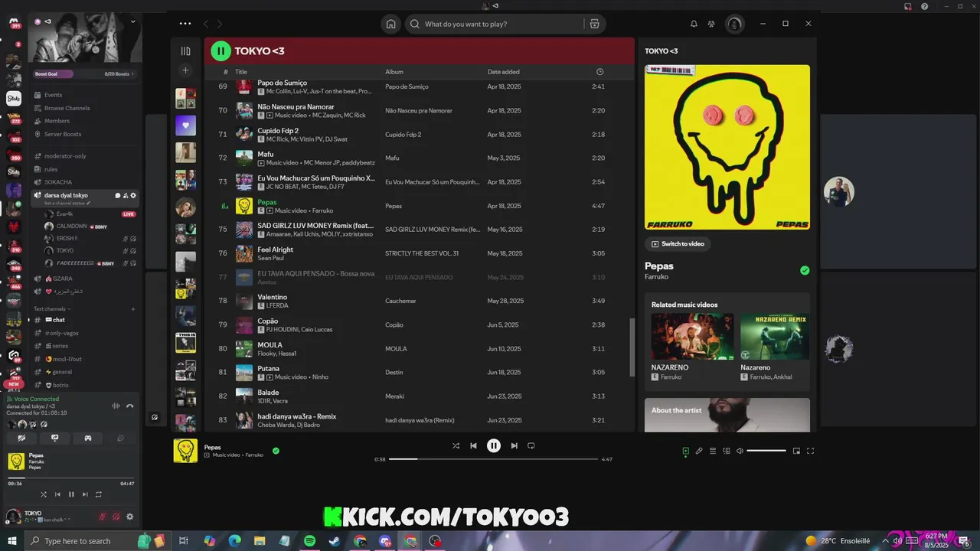This screenshot has width=980, height=551.
Task: Share your screen in Discord voice panel
Action: point(54,439)
